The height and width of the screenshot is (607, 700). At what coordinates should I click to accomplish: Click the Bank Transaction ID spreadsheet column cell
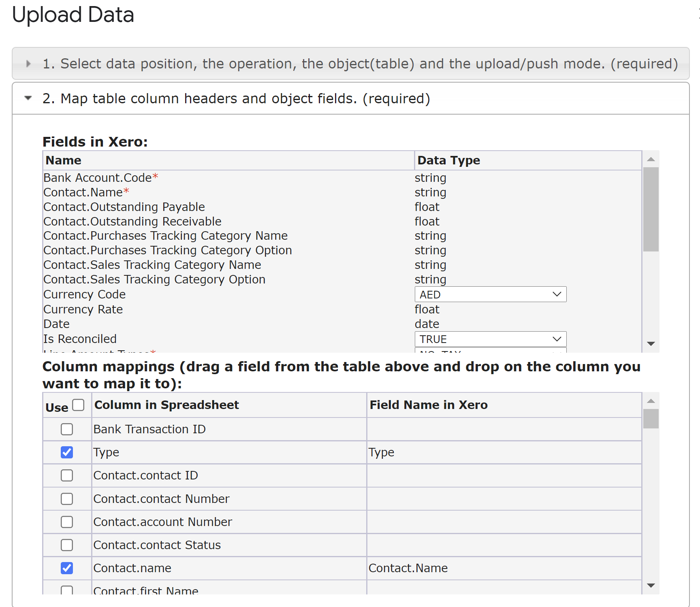[229, 429]
